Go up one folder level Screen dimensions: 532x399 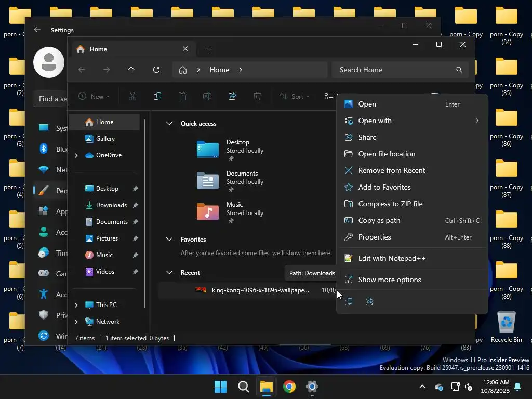(x=131, y=70)
